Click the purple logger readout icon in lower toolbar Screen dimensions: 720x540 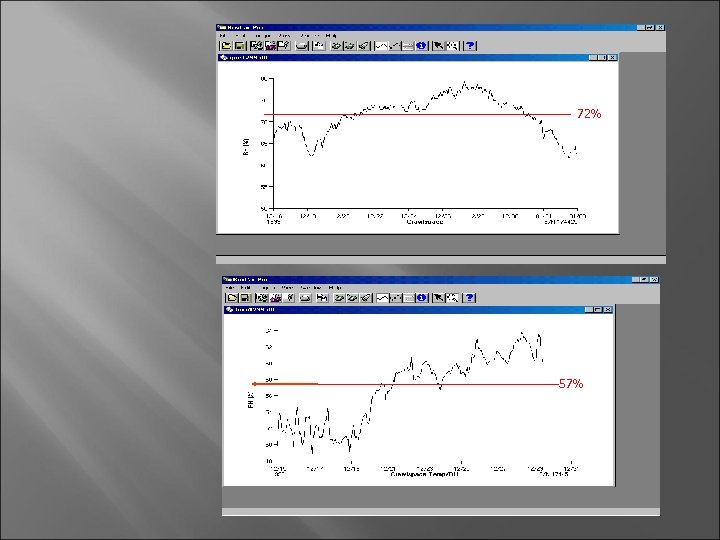tap(276, 298)
